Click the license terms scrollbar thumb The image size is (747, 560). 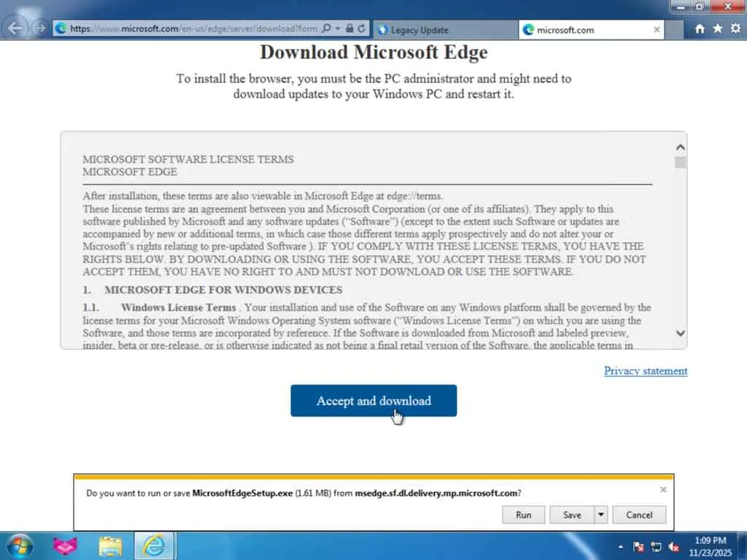coord(681,163)
